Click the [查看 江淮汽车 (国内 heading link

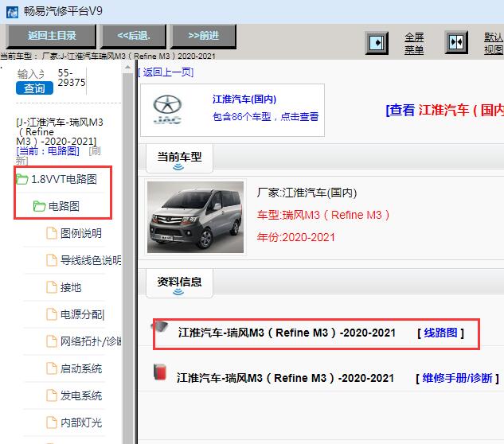point(444,110)
